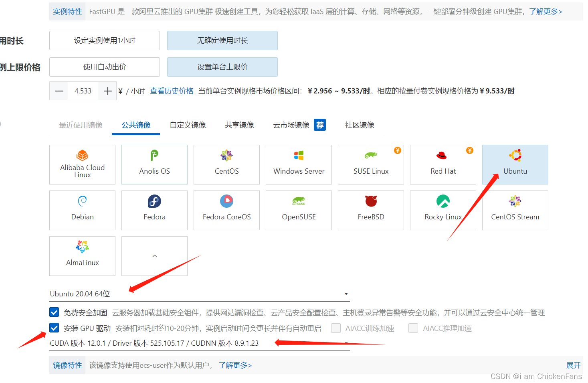Click the recommended badge beside 云市场镜像

tap(320, 125)
